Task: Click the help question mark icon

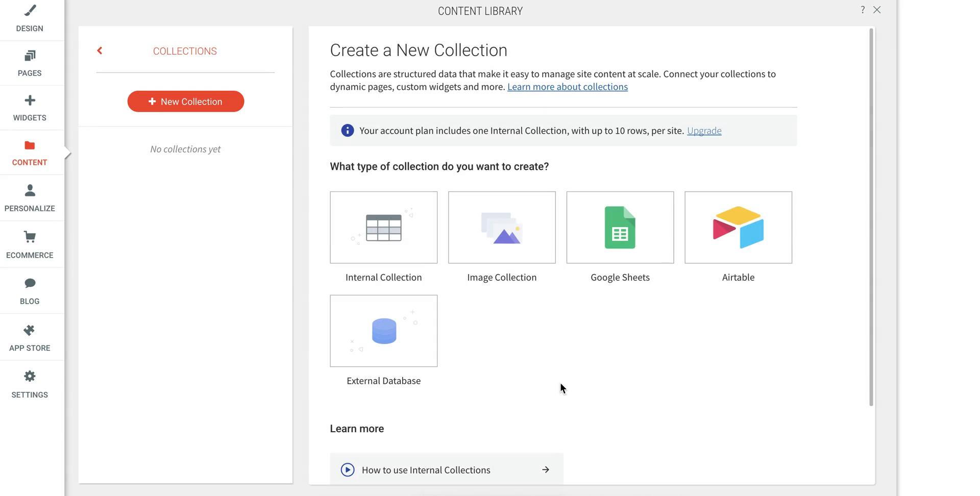Action: (x=863, y=10)
